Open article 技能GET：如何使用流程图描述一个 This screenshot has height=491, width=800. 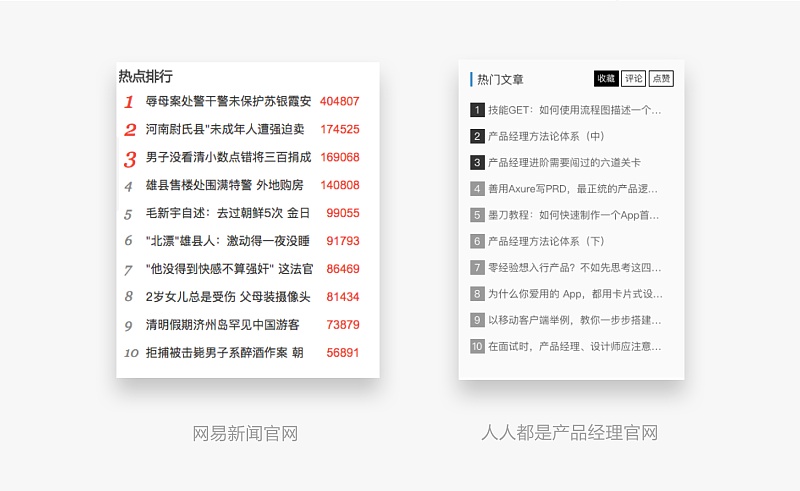click(x=574, y=110)
